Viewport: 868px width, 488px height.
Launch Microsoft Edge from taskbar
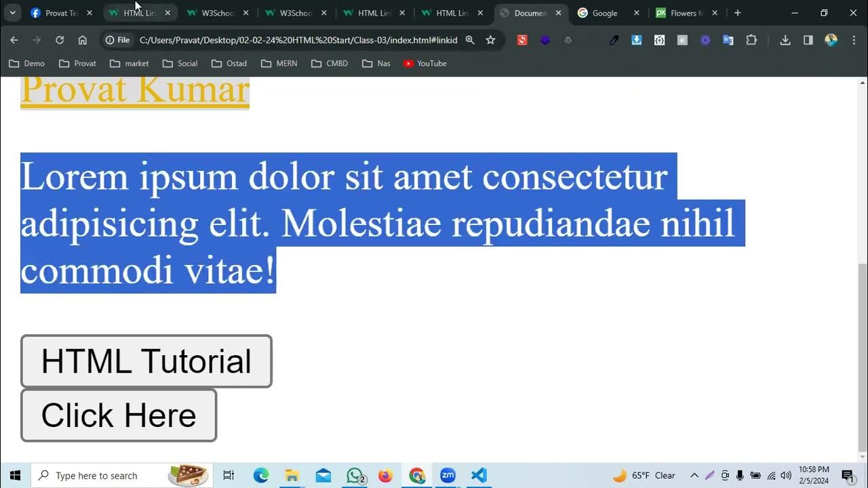coord(261,475)
